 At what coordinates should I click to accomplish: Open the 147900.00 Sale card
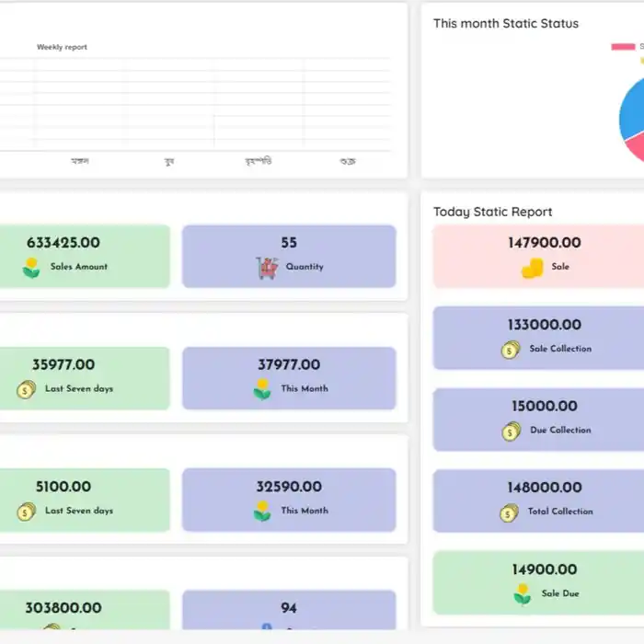(x=538, y=257)
